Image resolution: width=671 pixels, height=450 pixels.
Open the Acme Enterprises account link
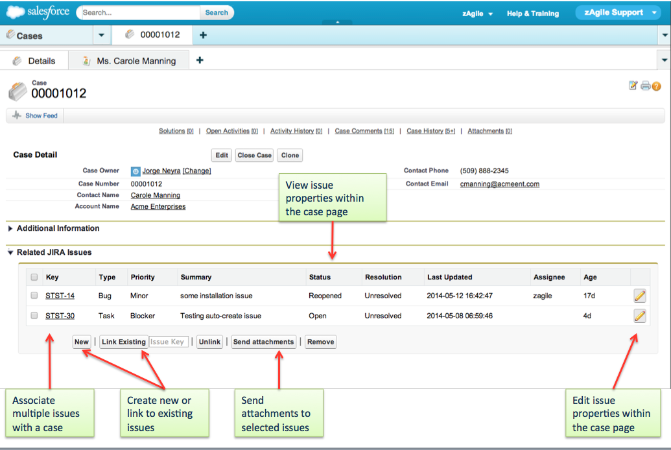click(x=158, y=207)
